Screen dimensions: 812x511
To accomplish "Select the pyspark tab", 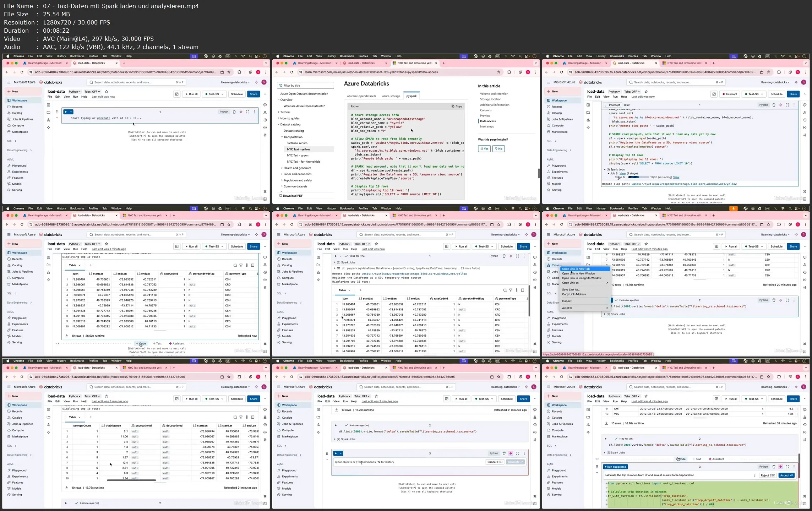I will coord(411,96).
